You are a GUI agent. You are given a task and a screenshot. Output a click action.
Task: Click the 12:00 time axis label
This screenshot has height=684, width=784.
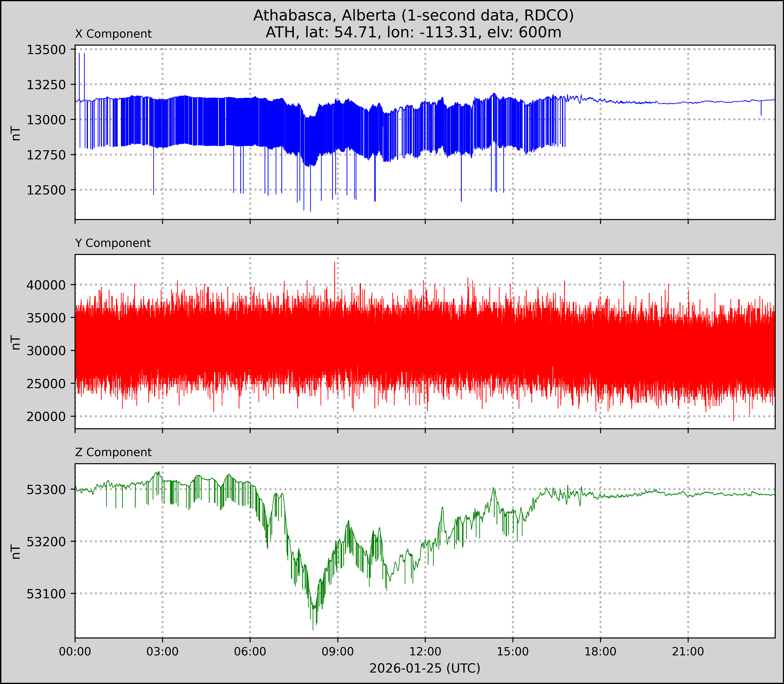pyautogui.click(x=425, y=652)
